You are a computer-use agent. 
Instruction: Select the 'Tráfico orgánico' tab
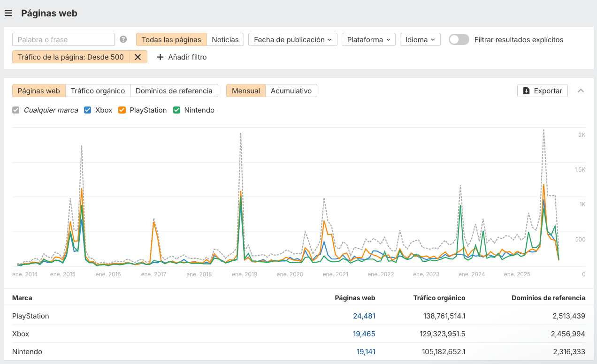tap(98, 91)
